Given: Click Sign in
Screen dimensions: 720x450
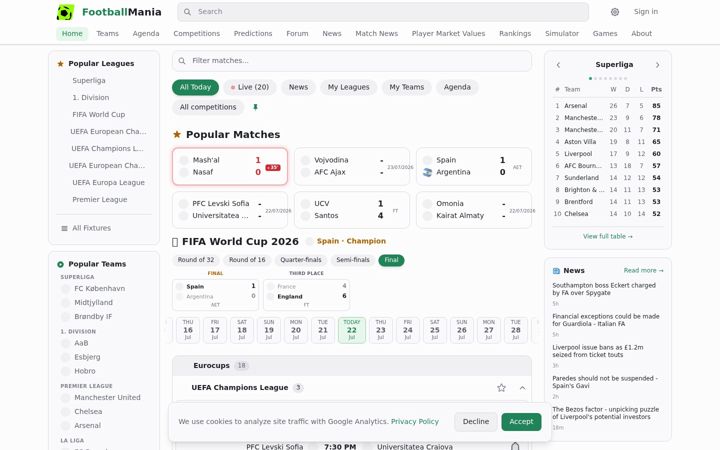Looking at the screenshot, I should pos(646,12).
